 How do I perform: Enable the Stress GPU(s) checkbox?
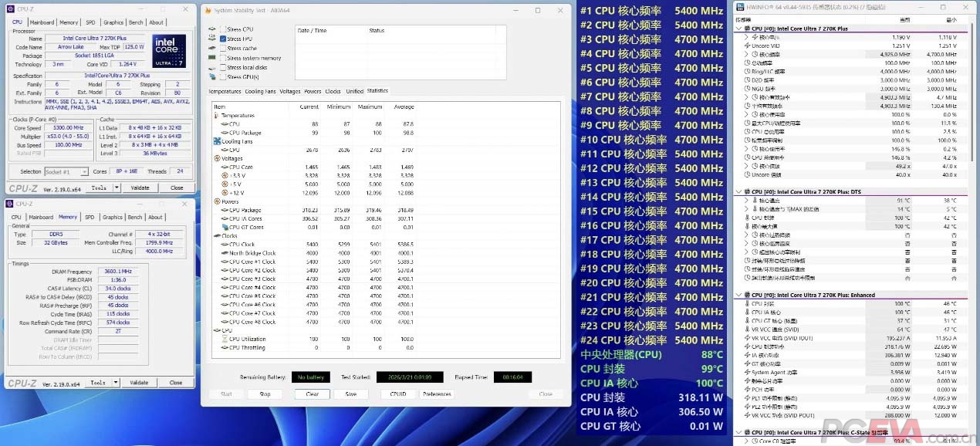[x=222, y=77]
